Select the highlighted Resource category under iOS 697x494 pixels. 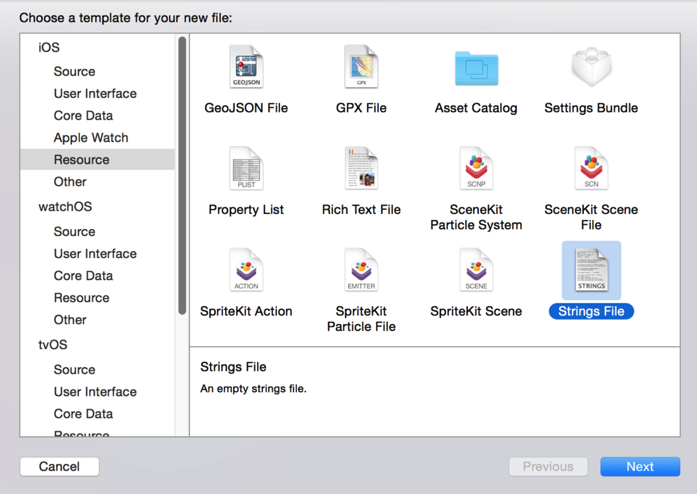pyautogui.click(x=97, y=160)
